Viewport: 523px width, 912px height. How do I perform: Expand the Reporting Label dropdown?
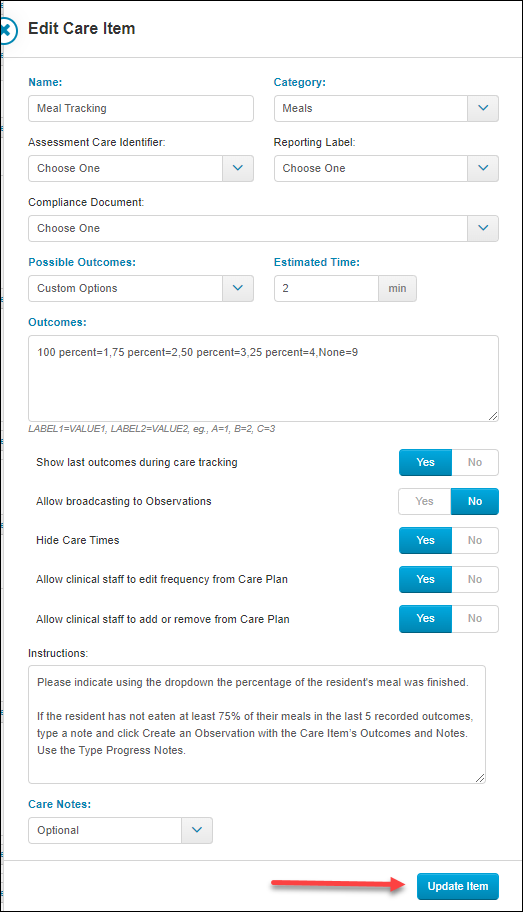click(x=483, y=168)
